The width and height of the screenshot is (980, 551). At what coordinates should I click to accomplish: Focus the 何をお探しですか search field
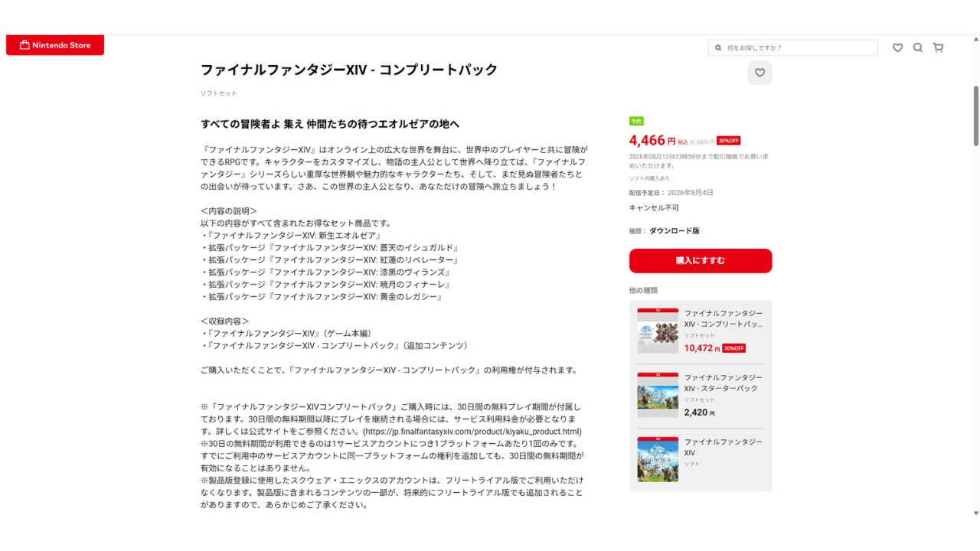pyautogui.click(x=792, y=47)
